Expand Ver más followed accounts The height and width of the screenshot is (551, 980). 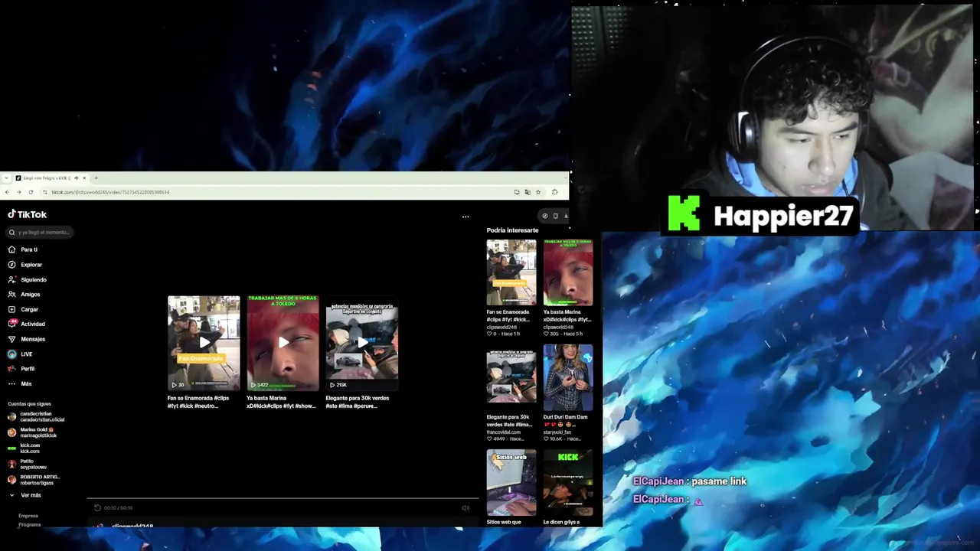pyautogui.click(x=25, y=495)
